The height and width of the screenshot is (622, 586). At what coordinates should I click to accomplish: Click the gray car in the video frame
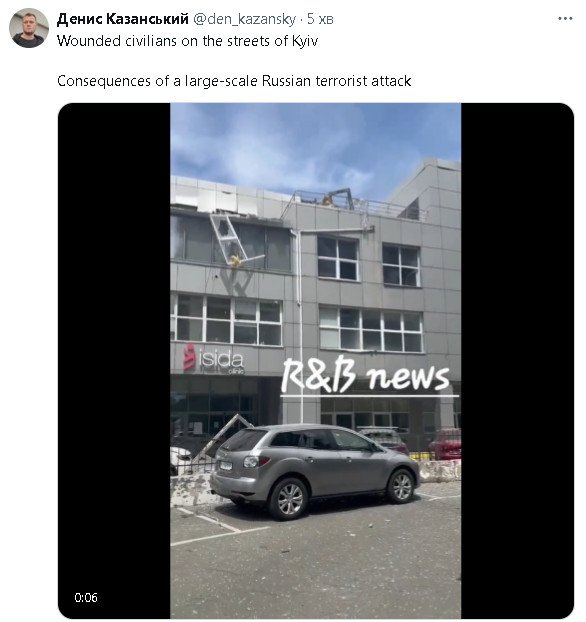click(x=314, y=469)
